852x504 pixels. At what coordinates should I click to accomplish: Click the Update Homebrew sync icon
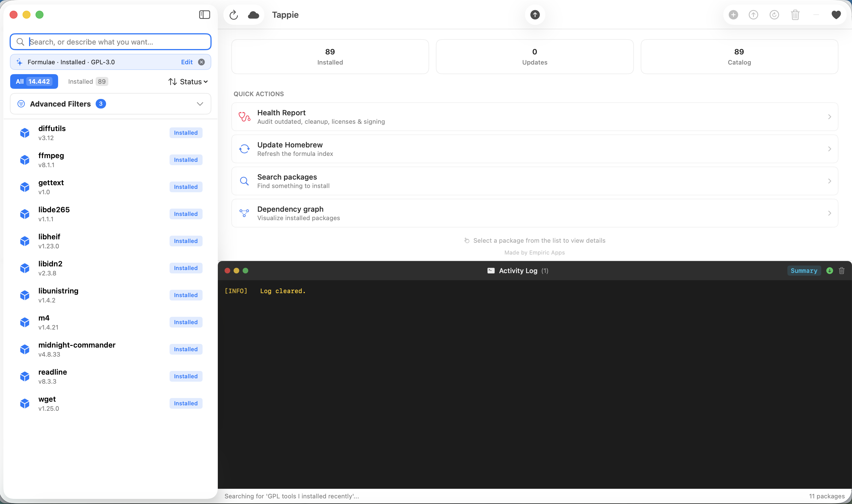[244, 149]
